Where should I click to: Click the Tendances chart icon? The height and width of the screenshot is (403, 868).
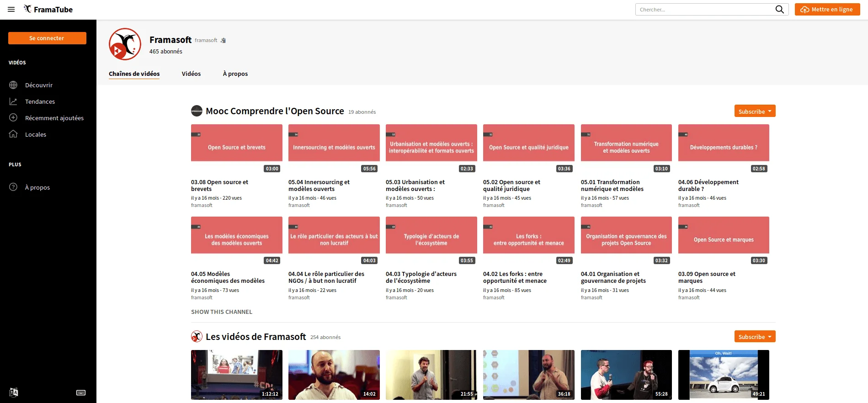13,101
